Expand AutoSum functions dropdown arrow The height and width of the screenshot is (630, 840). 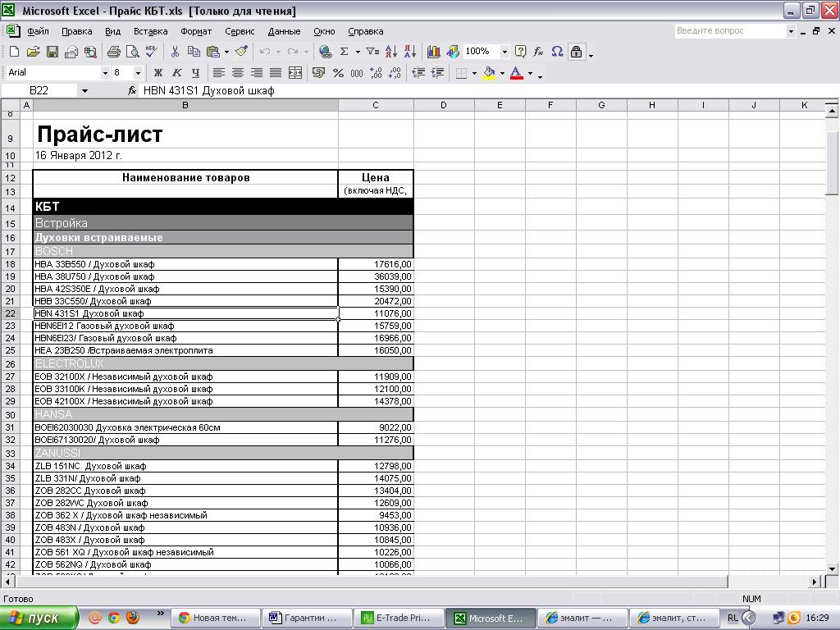pos(358,52)
